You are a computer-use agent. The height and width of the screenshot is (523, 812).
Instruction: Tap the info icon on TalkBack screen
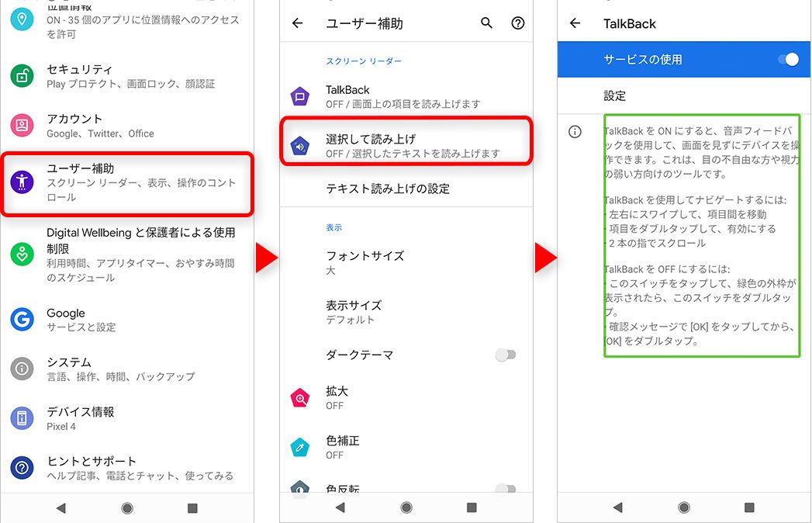coord(575,132)
